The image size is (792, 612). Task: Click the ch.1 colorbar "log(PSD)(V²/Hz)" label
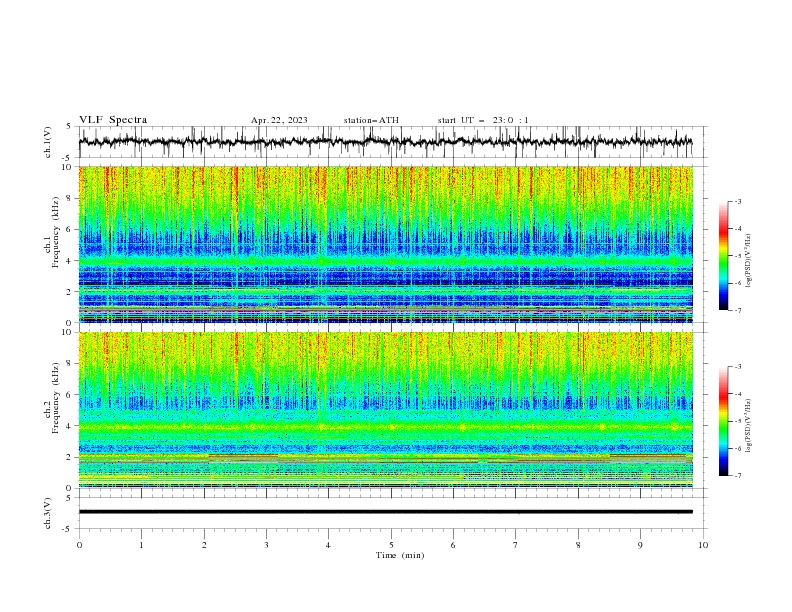(x=749, y=261)
